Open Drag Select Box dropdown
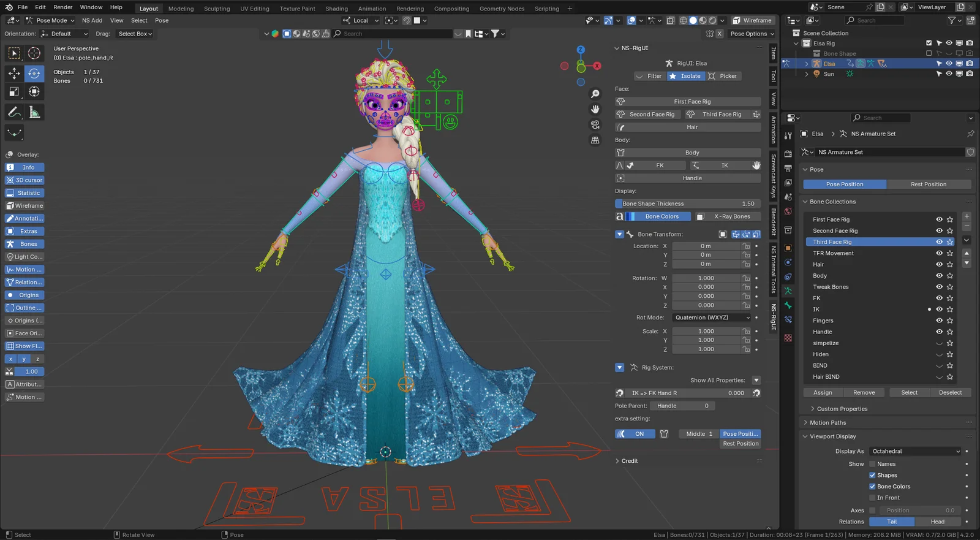The image size is (980, 540). [x=135, y=34]
